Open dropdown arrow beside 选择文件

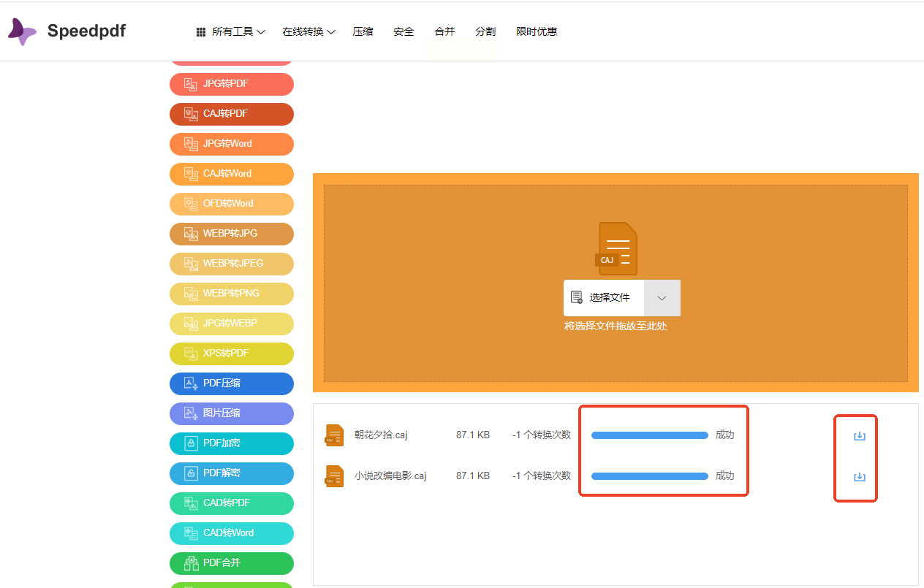(x=662, y=298)
